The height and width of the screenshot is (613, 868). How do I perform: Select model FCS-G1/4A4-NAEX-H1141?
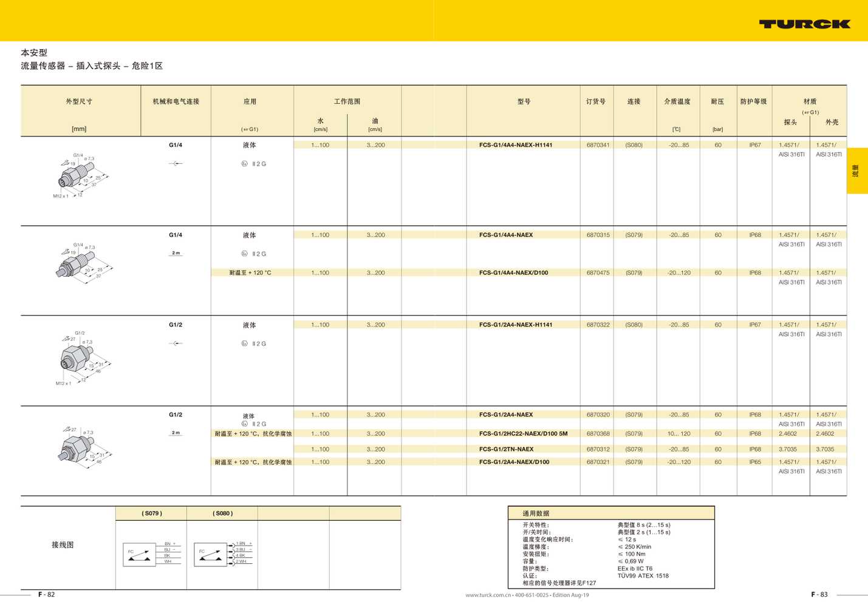coord(516,145)
